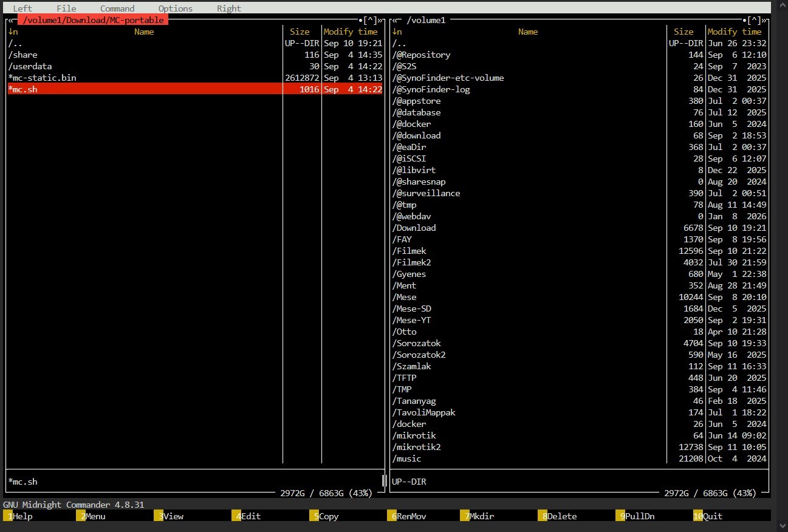Click right panel Modify time column header
The image size is (788, 532).
[735, 32]
